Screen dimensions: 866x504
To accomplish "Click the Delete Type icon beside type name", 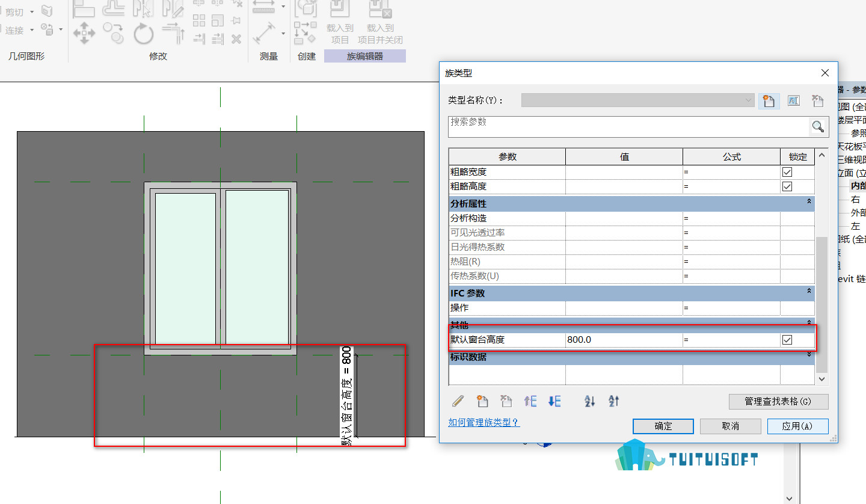I will click(818, 101).
